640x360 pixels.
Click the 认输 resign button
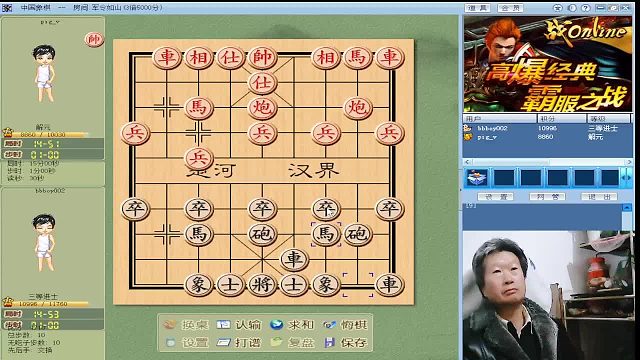tap(239, 325)
